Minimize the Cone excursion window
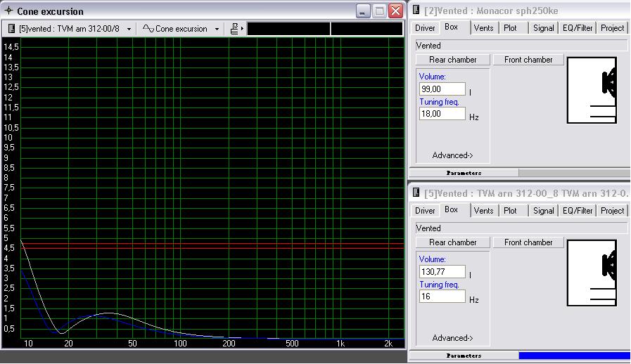This screenshot has width=631, height=364. [x=363, y=11]
